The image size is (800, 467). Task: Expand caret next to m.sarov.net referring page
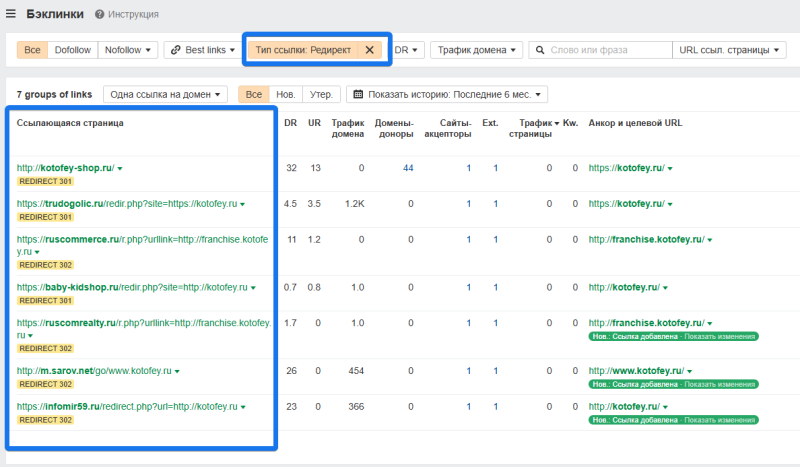coord(177,371)
